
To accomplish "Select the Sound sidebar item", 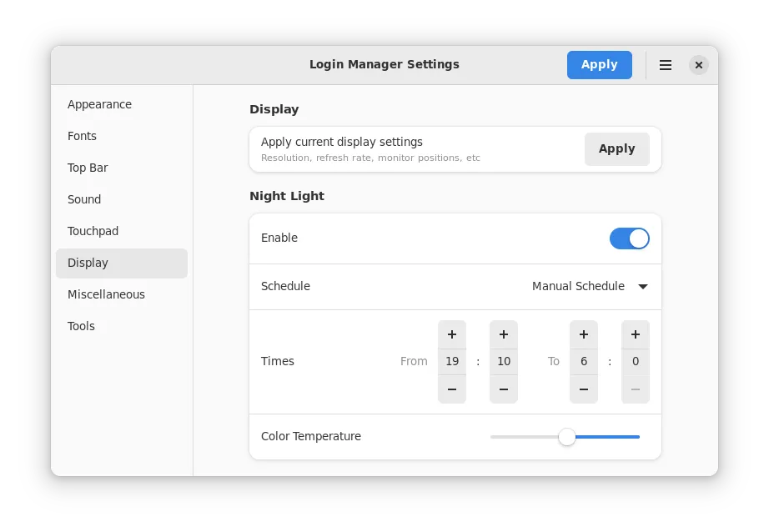I will [x=84, y=199].
